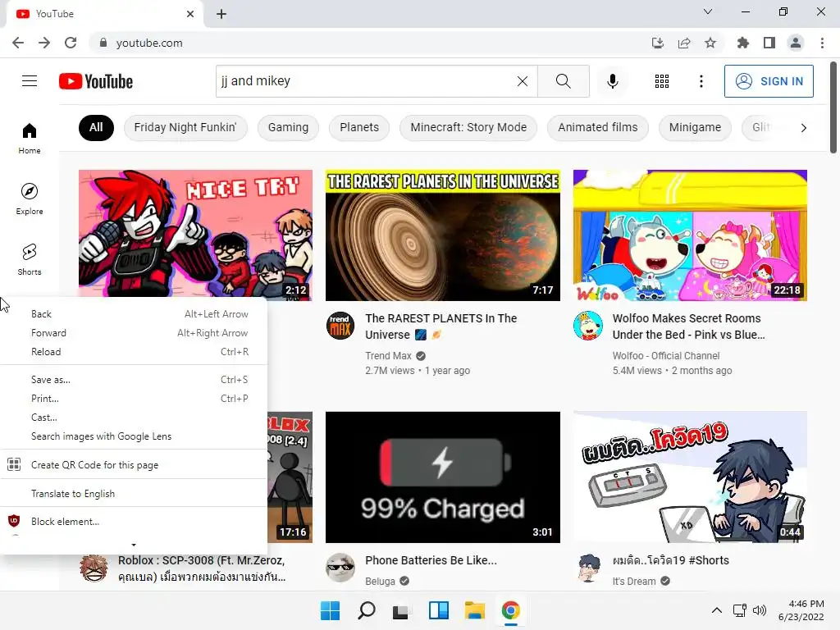Image resolution: width=840 pixels, height=630 pixels.
Task: Select the Gaming filter chip
Action: 288,127
